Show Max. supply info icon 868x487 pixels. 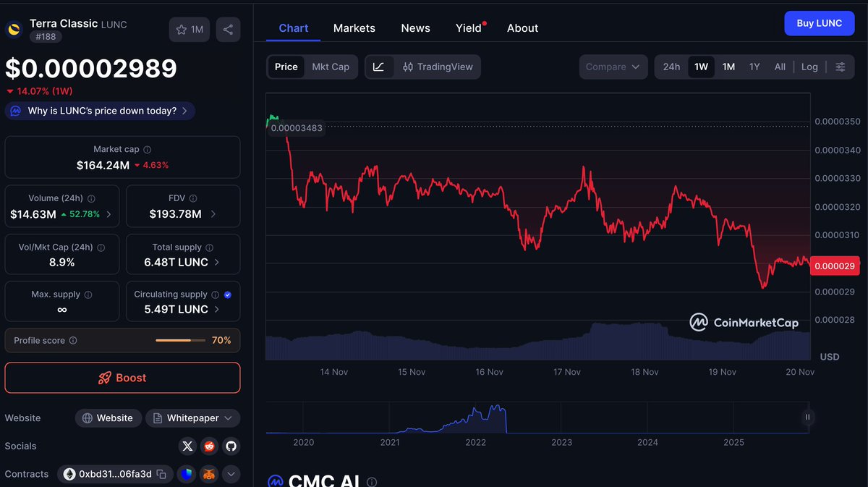coord(88,295)
